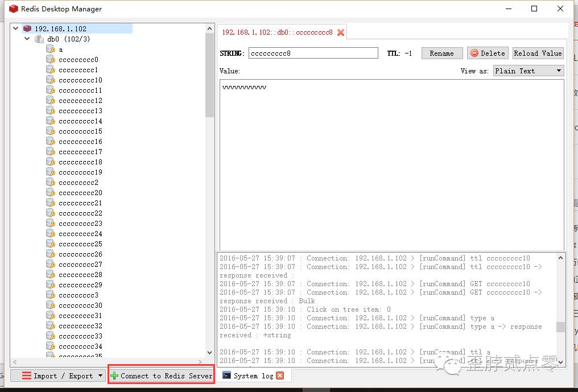Click the db0 database icon

pos(39,39)
